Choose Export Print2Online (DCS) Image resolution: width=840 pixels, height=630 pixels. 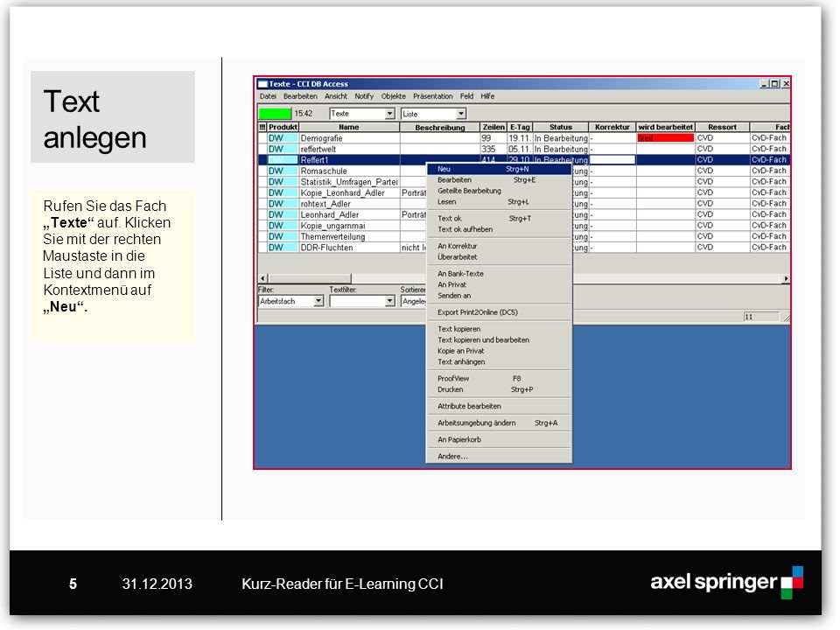499,312
